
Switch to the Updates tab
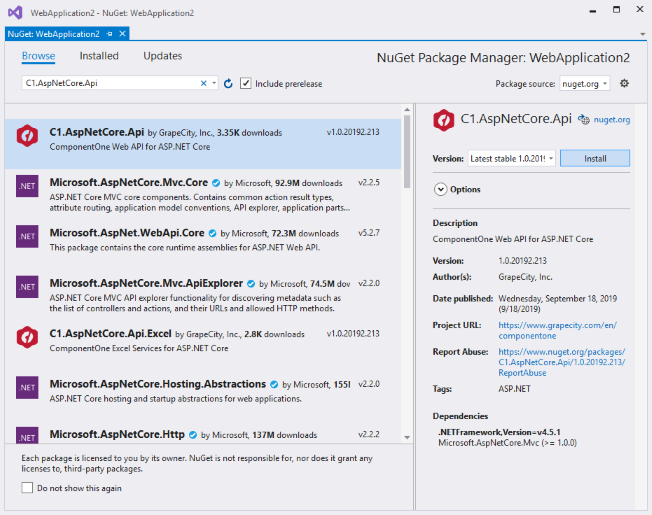coord(162,56)
